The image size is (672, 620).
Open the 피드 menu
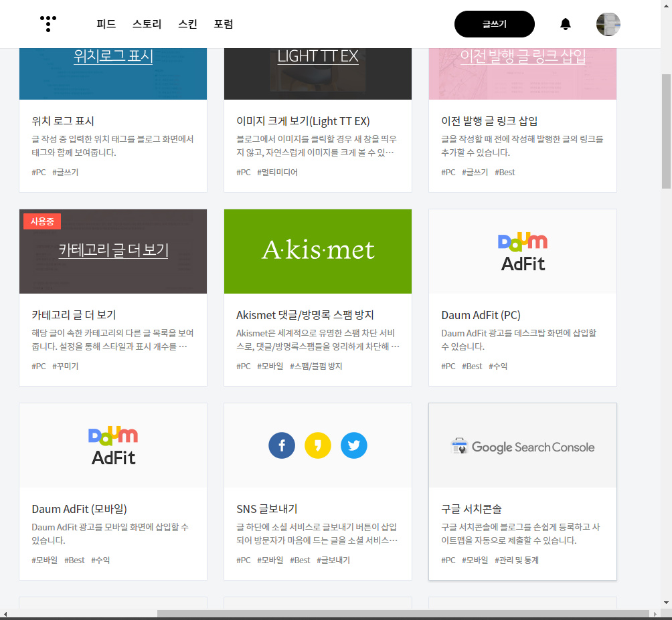[x=106, y=24]
